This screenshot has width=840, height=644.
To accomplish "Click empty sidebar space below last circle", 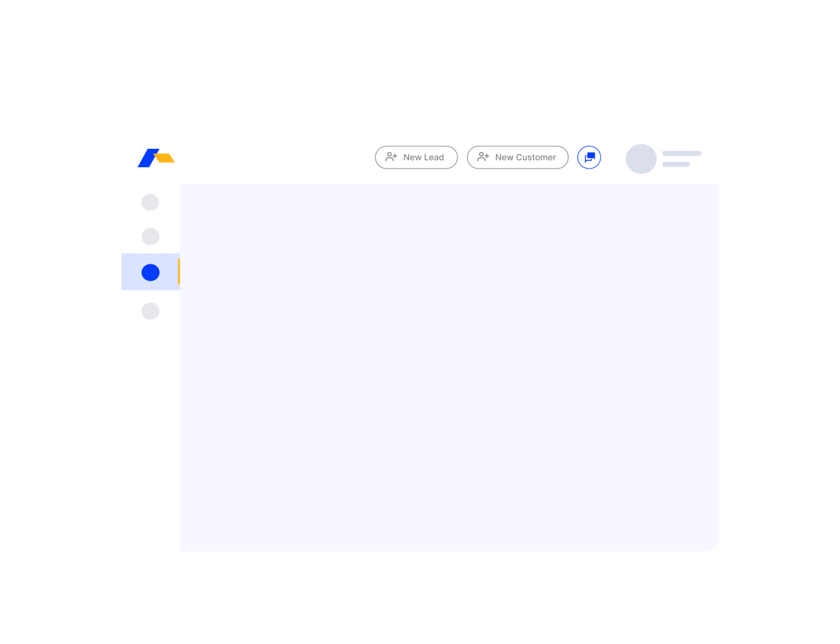I will click(x=150, y=433).
